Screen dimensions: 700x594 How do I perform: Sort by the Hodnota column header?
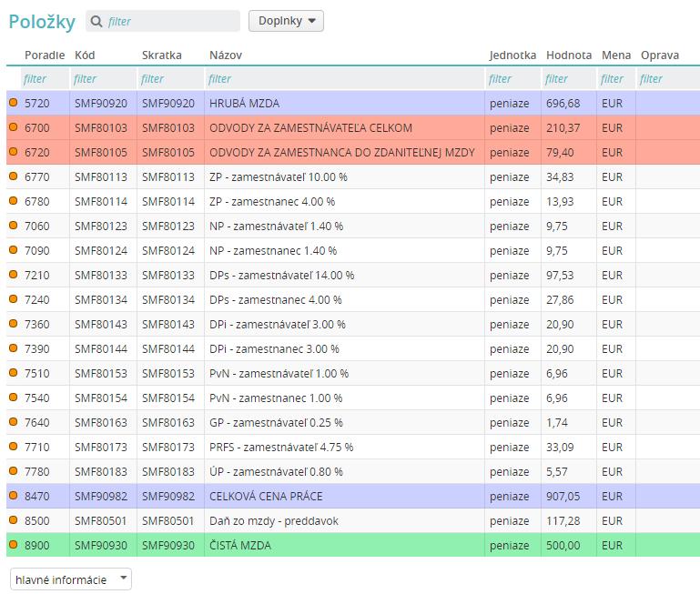tap(569, 55)
